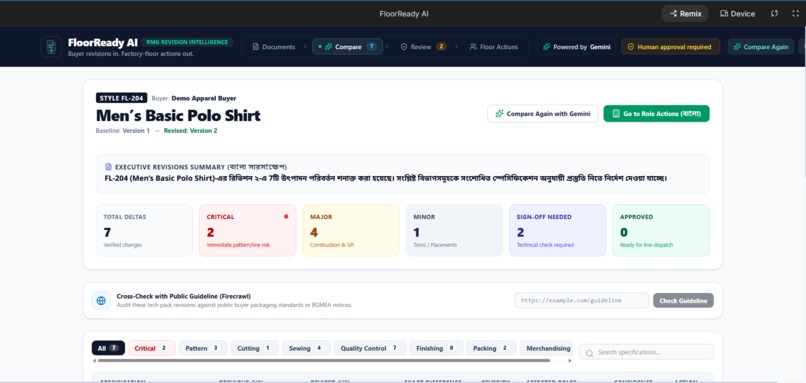Viewport: 806px width, 383px height.
Task: Click the Minor summary card
Action: click(454, 230)
